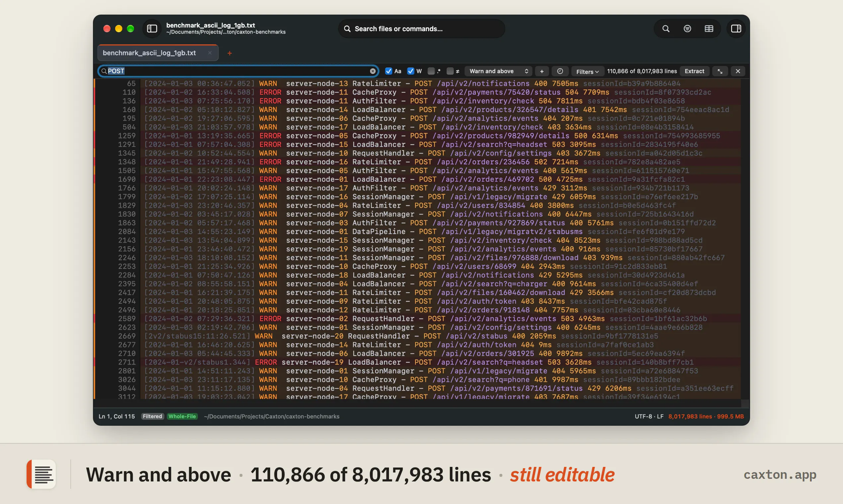843x504 pixels.
Task: Toggle whole-word W checkbox
Action: pos(411,71)
